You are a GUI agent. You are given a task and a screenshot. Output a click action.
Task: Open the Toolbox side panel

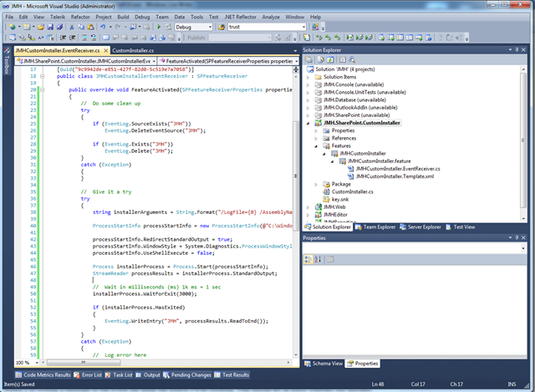tap(5, 67)
